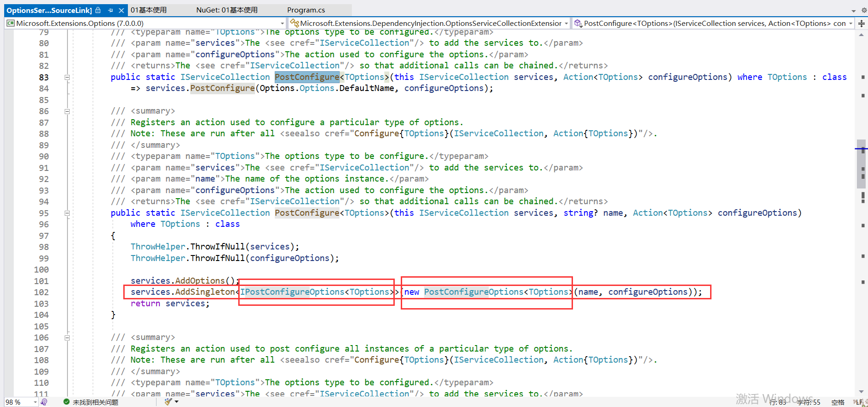Click the class icon in the type navigation box

[x=295, y=23]
